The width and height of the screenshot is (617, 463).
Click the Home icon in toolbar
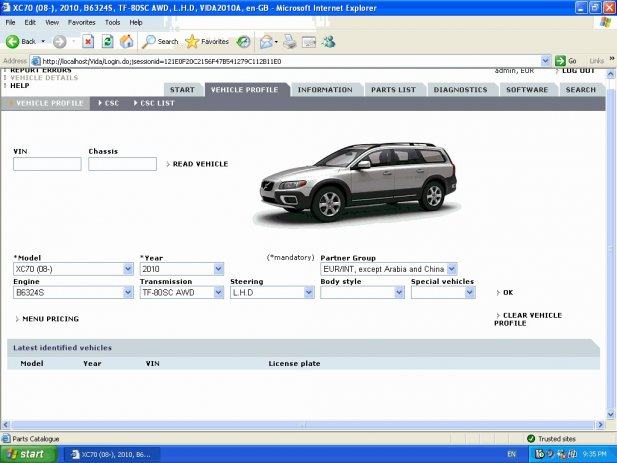(126, 41)
